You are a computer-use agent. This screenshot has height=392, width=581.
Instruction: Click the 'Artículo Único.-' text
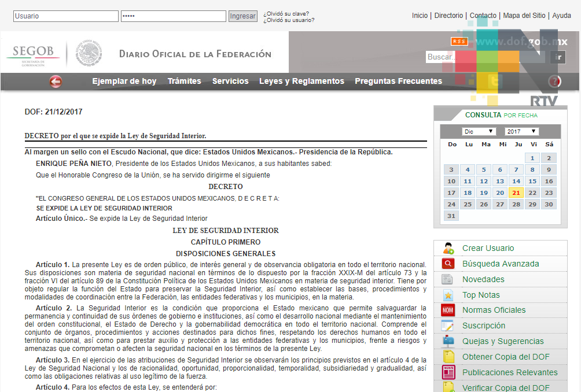pos(61,219)
